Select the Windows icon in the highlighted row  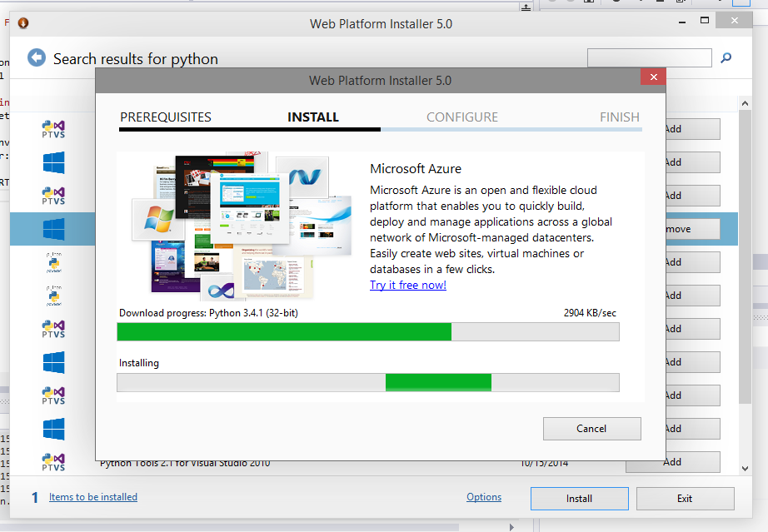tap(53, 229)
